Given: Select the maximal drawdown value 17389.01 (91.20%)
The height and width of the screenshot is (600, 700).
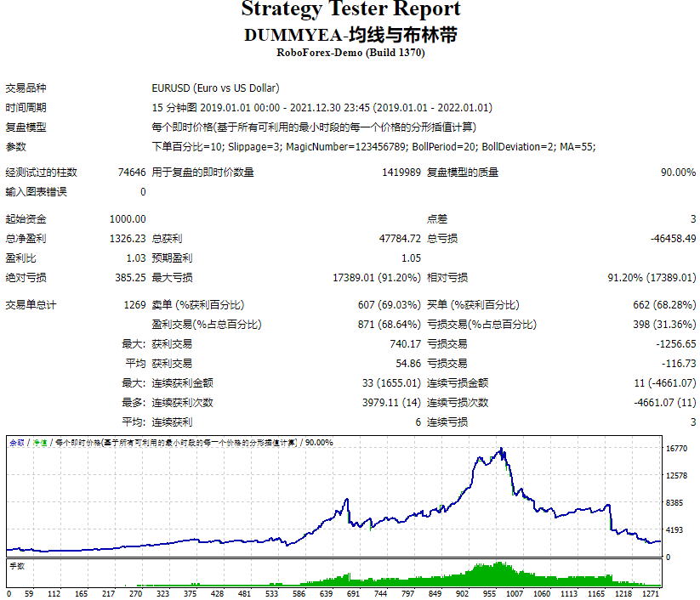Looking at the screenshot, I should [x=377, y=278].
